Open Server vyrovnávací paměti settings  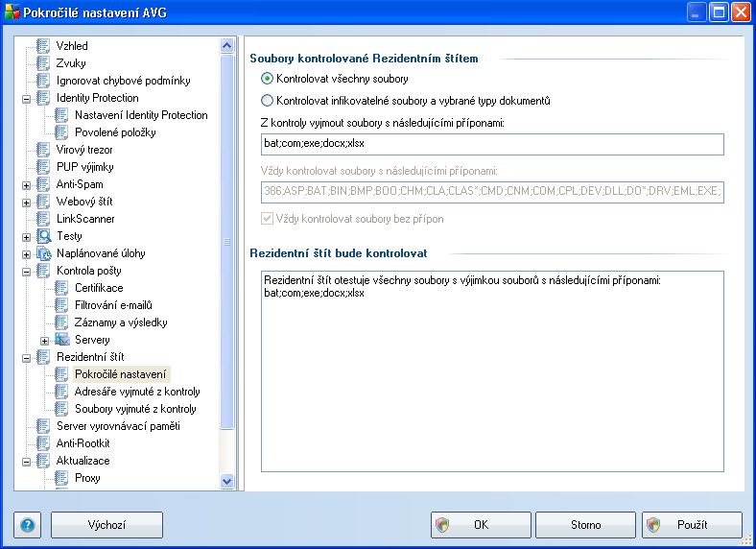pos(118,426)
